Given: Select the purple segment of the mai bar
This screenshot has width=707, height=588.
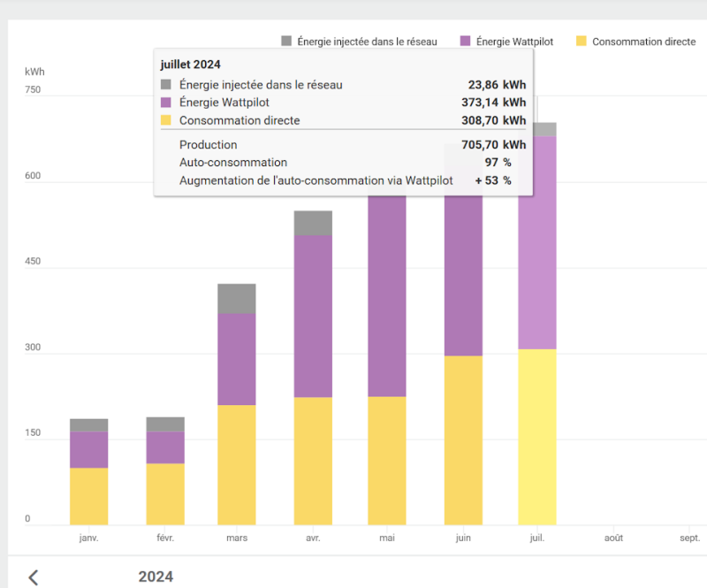Looking at the screenshot, I should (x=387, y=296).
